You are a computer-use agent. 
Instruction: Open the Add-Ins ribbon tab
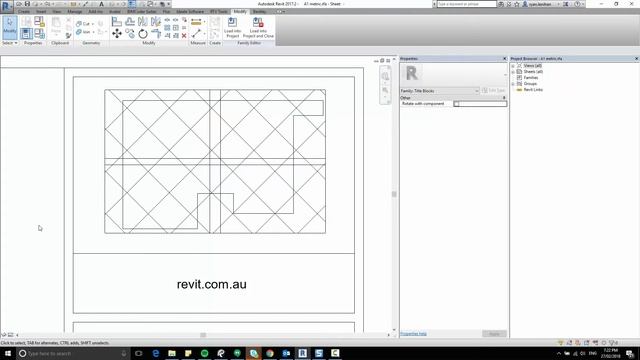click(96, 11)
